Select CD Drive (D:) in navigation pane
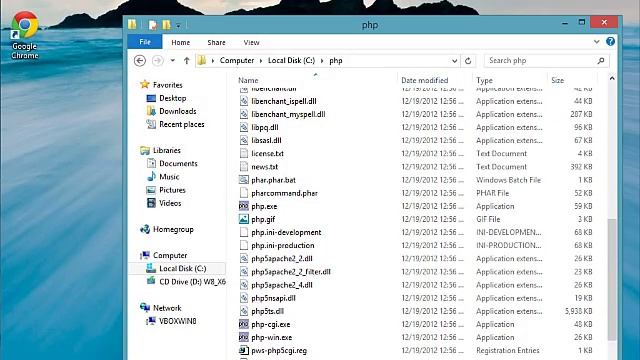The height and width of the screenshot is (360, 640). tap(192, 282)
